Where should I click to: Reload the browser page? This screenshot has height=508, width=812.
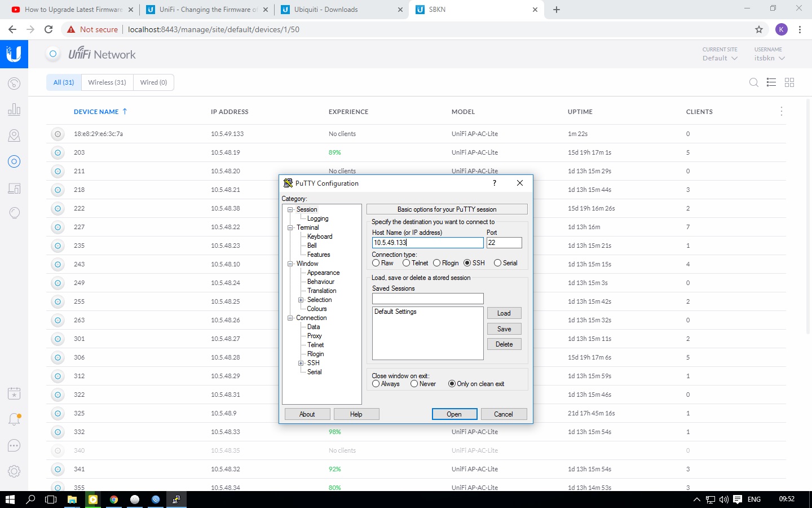48,29
